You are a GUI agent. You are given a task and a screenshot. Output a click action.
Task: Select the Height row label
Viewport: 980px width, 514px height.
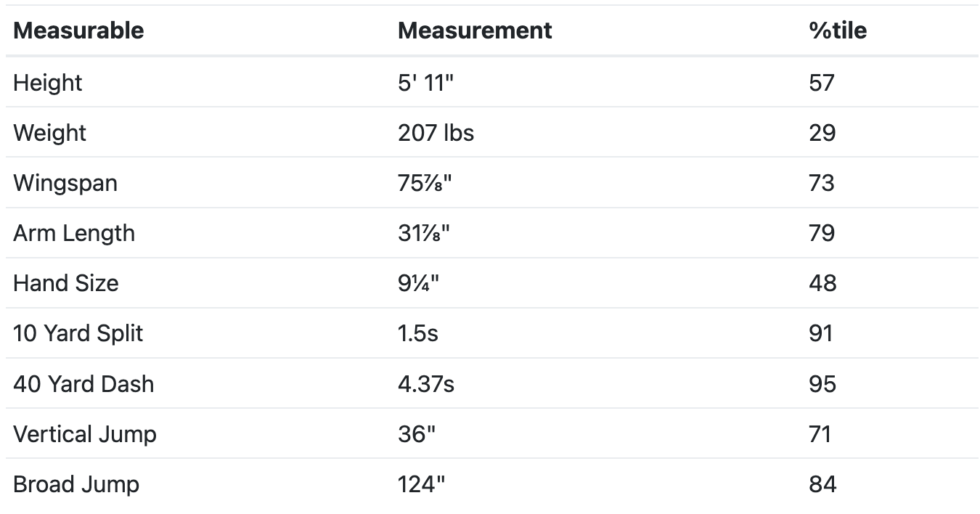tap(47, 83)
